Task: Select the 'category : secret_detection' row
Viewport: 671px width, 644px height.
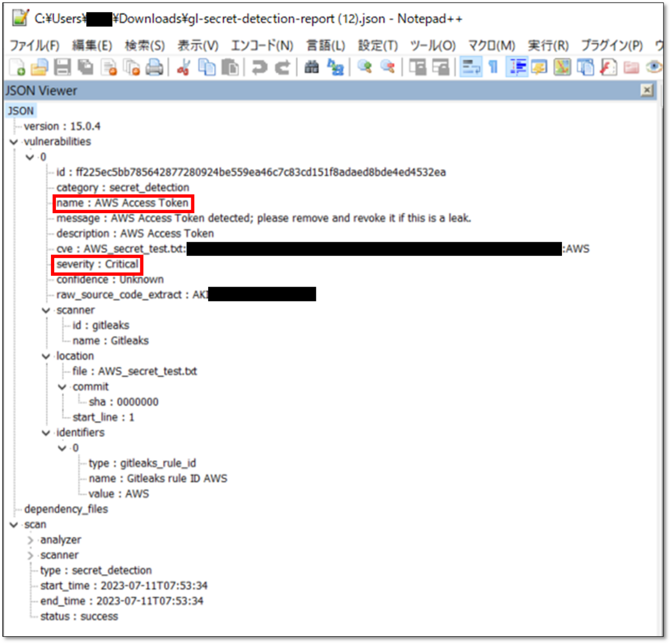Action: [x=122, y=187]
